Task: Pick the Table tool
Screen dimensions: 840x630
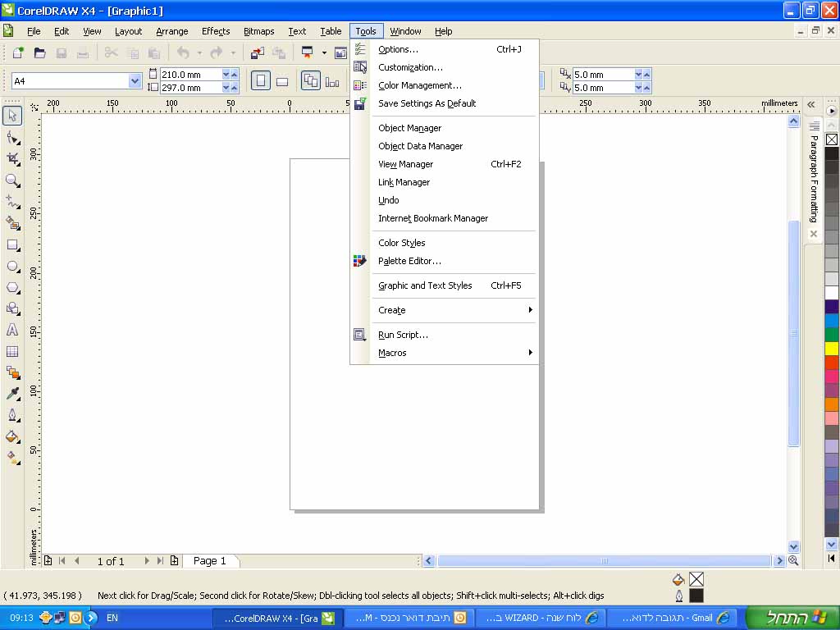Action: pyautogui.click(x=12, y=351)
